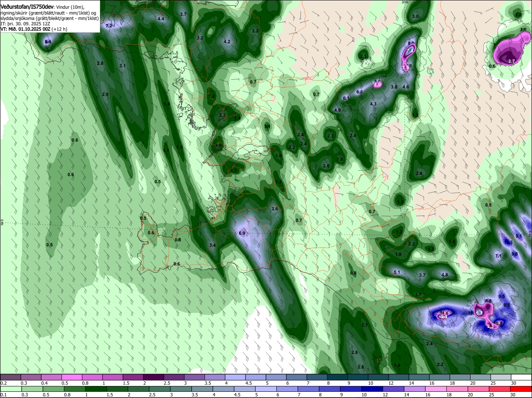Click the precipitation value 6.6 on the map
532x398 pixels.
click(360, 92)
